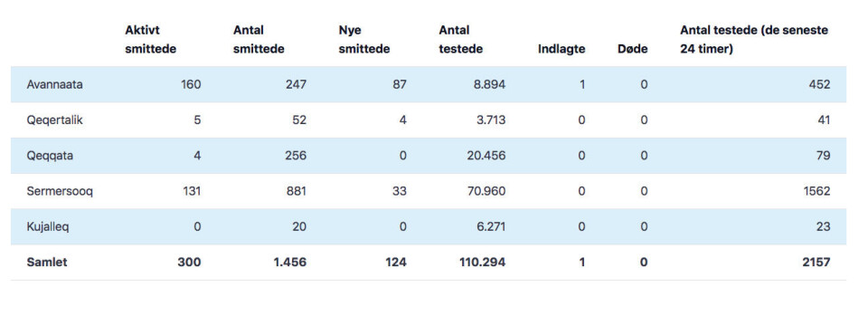Click Sermersooq's Døde value 0

click(644, 191)
